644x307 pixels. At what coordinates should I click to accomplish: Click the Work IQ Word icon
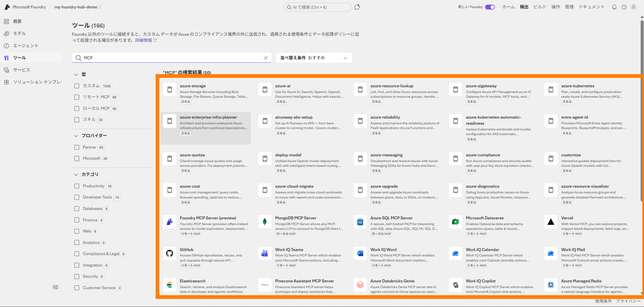(360, 253)
